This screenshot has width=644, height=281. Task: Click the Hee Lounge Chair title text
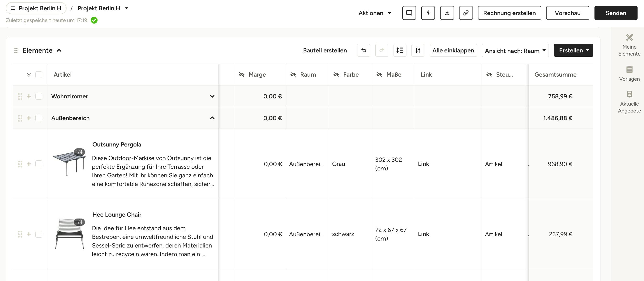[117, 214]
